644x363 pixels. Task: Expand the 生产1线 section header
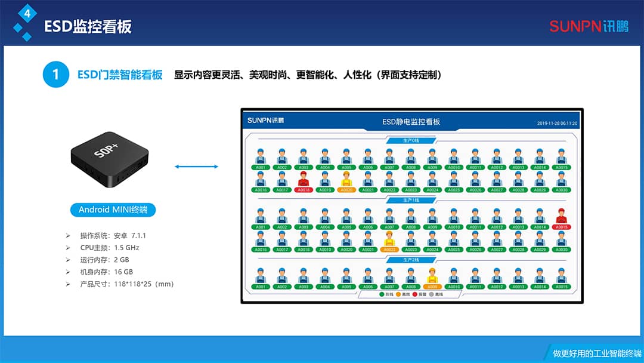411,198
